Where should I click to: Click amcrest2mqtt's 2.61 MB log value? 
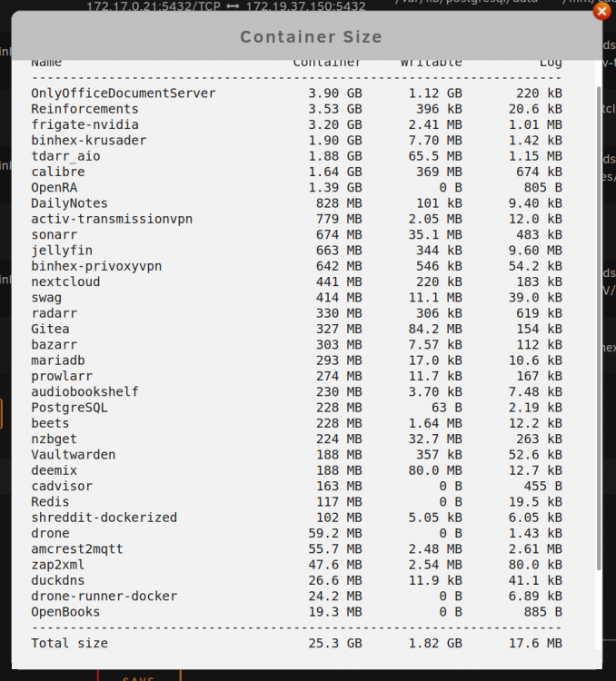(535, 549)
